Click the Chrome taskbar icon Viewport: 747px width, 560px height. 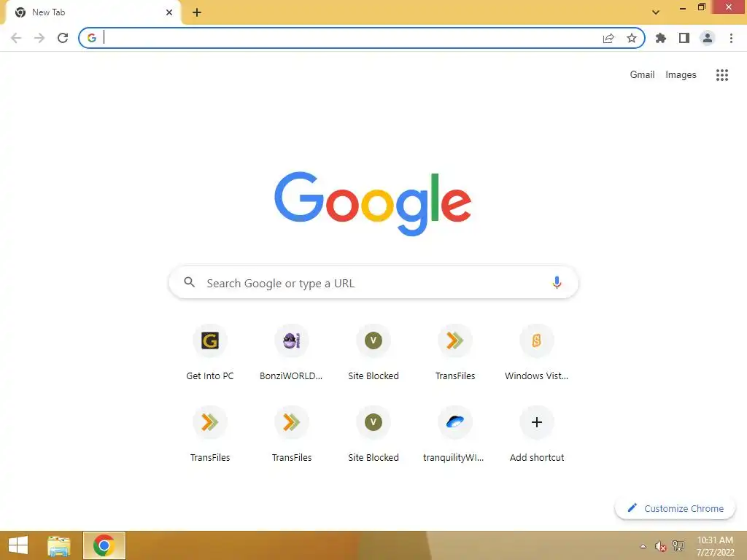point(104,545)
